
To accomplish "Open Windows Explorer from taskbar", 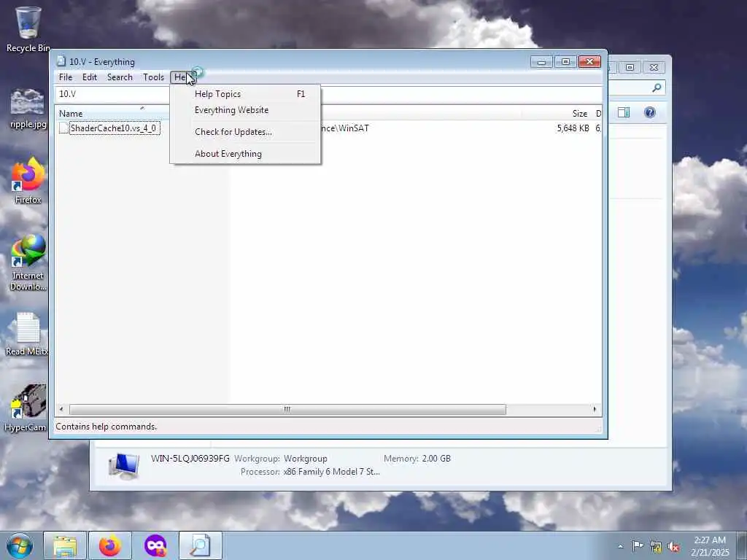I will coord(65,545).
